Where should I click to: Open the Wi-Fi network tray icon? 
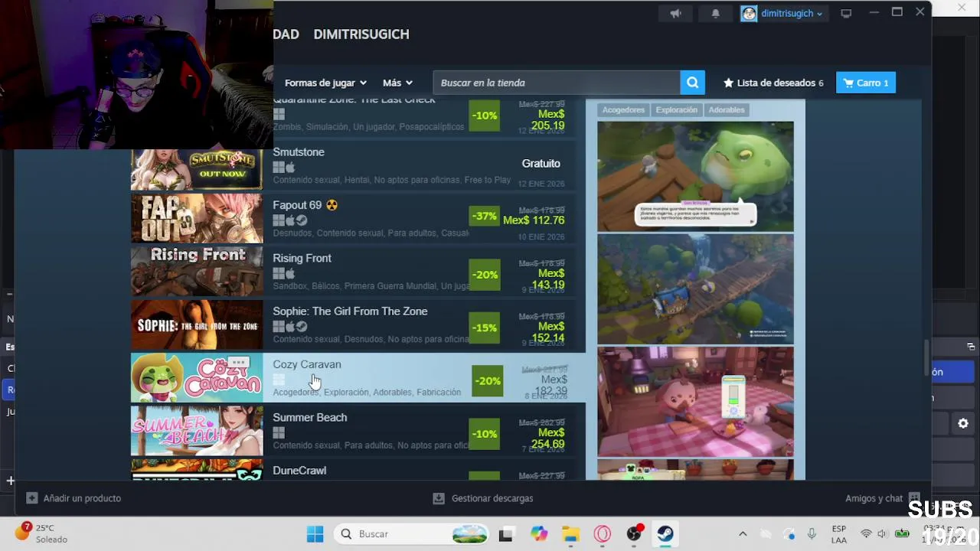[x=866, y=534]
